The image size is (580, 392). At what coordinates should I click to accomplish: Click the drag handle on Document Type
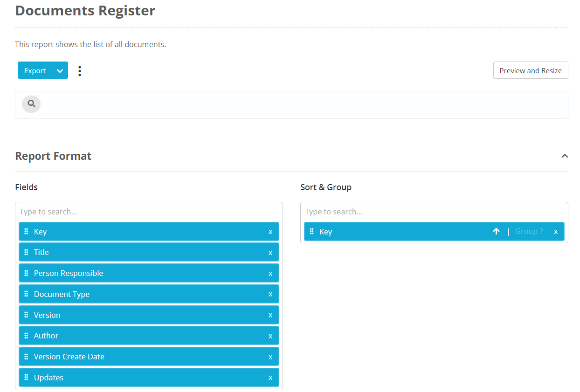(26, 294)
